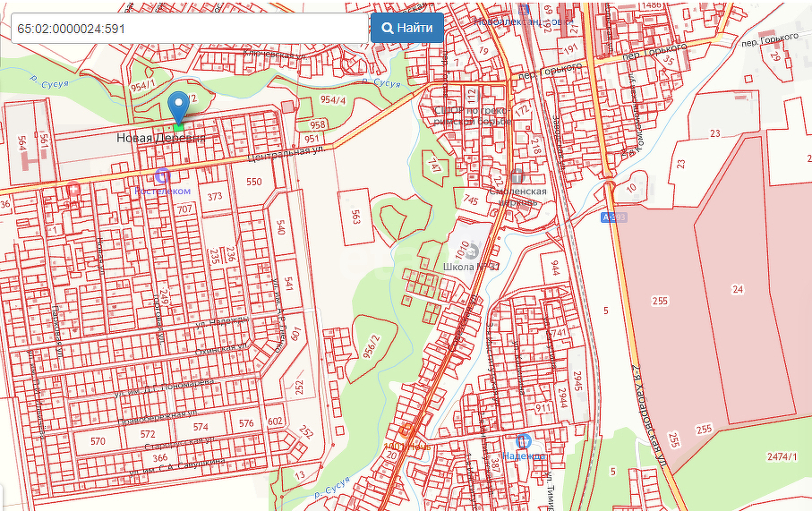Image resolution: width=812 pixels, height=511 pixels.
Task: Open the Смоленская церковь church icon
Action: (x=517, y=175)
